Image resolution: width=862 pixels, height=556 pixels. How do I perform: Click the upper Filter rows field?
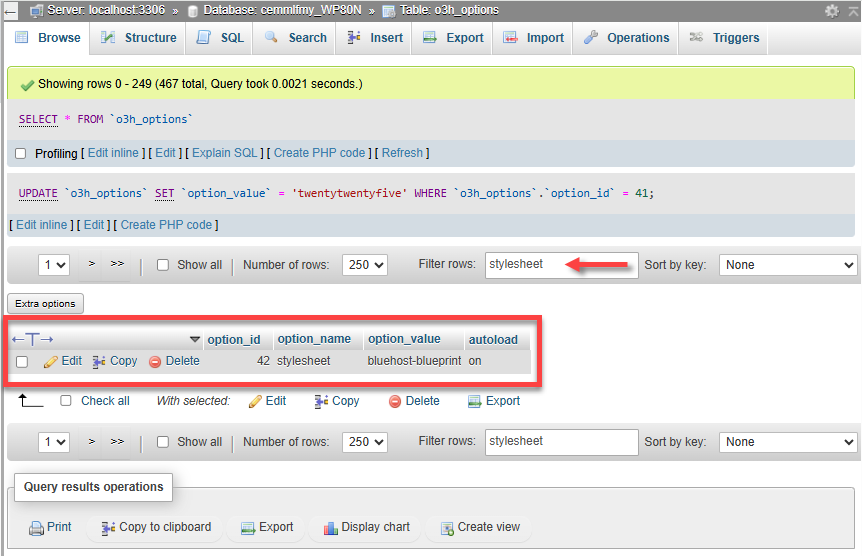562,265
